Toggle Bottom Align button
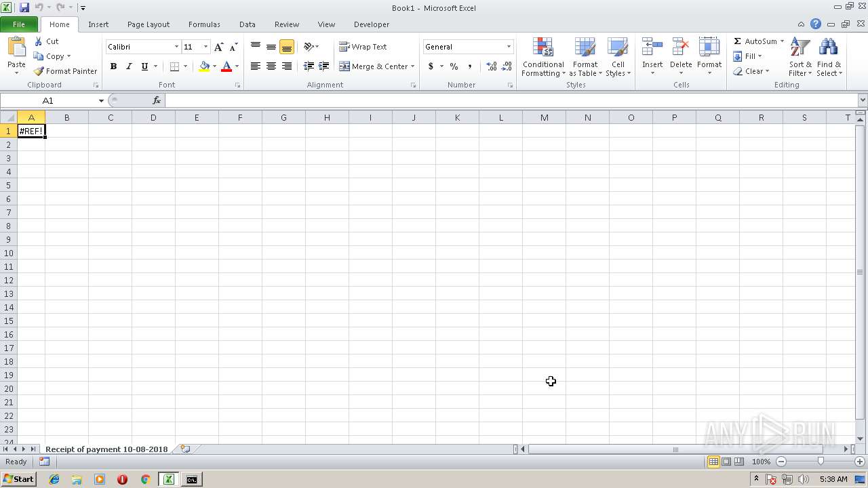Screen dimensions: 868x488 pyautogui.click(x=287, y=47)
